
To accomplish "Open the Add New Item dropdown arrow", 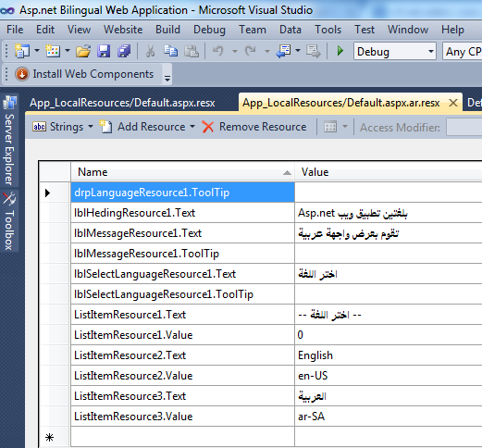I will tap(68, 50).
